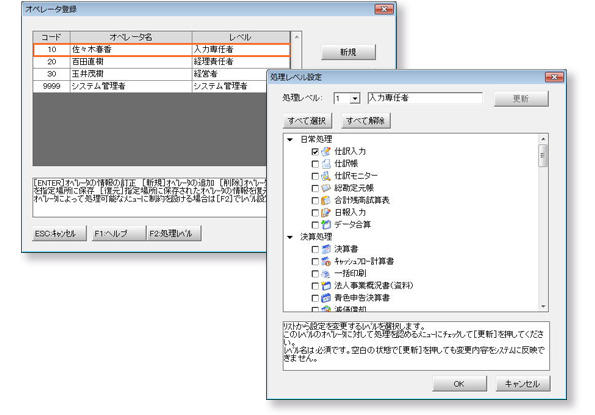Click the 仕訳入力 pencil icon
Image resolution: width=595 pixels, height=415 pixels.
(x=326, y=151)
